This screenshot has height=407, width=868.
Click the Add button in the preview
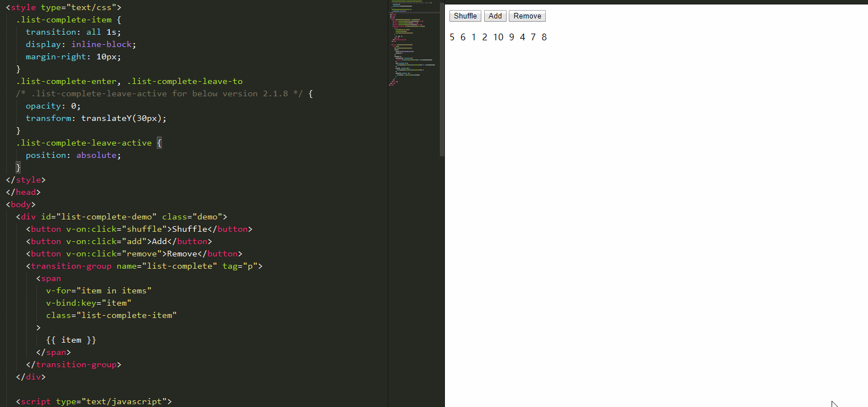coord(495,16)
